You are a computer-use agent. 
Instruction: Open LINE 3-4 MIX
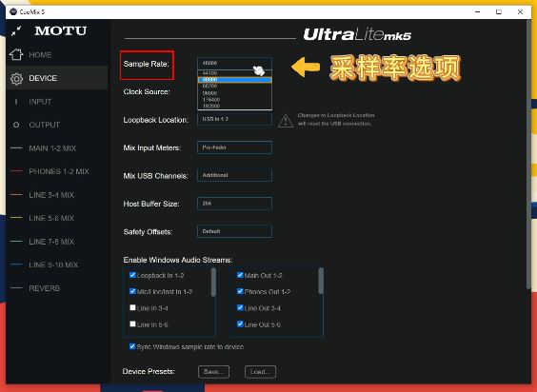[51, 195]
